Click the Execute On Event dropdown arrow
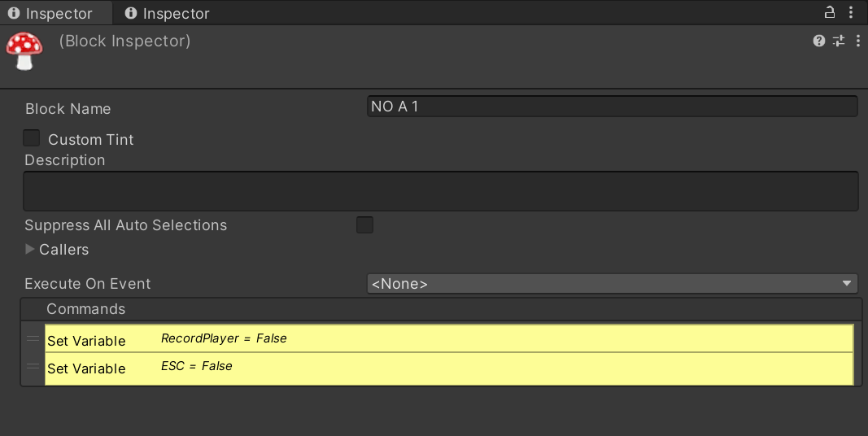 pos(846,283)
